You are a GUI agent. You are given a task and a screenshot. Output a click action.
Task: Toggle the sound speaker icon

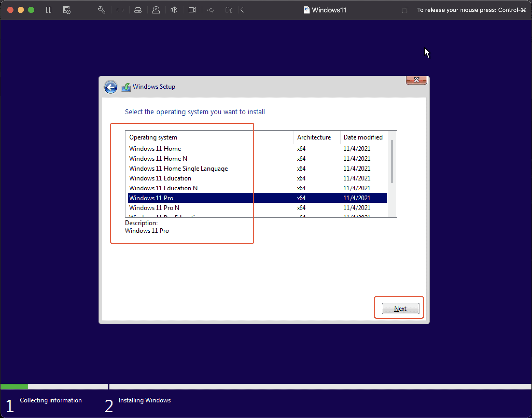pos(174,10)
